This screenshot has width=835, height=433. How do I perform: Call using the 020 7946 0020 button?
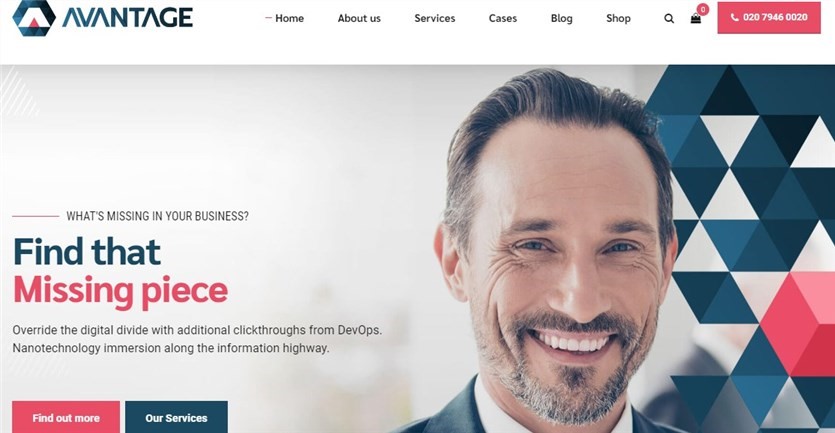769,18
